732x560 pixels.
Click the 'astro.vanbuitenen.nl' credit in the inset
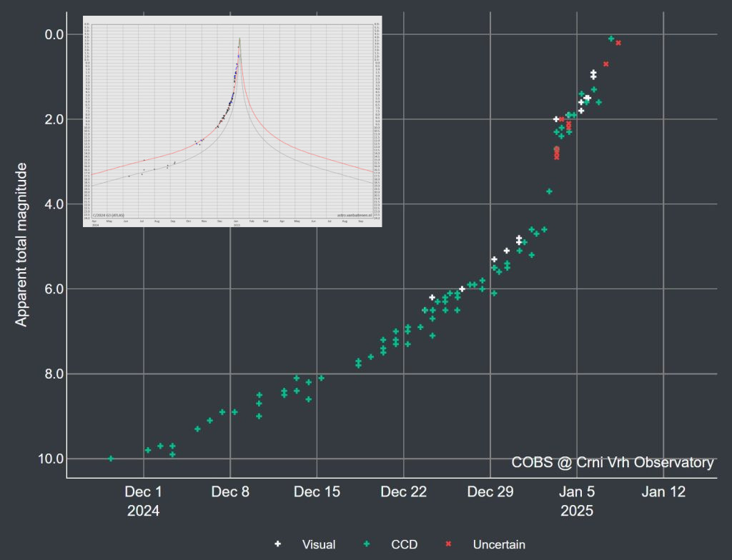(355, 216)
